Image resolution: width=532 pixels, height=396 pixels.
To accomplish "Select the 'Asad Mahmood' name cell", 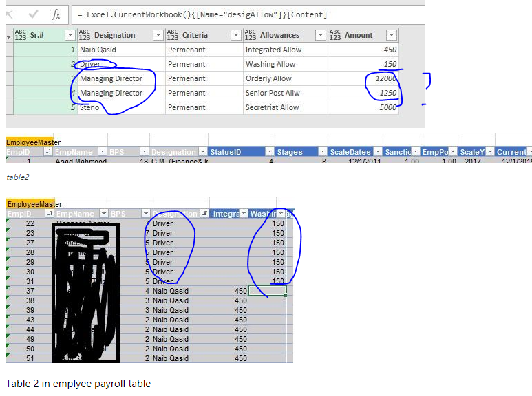I will click(x=81, y=160).
